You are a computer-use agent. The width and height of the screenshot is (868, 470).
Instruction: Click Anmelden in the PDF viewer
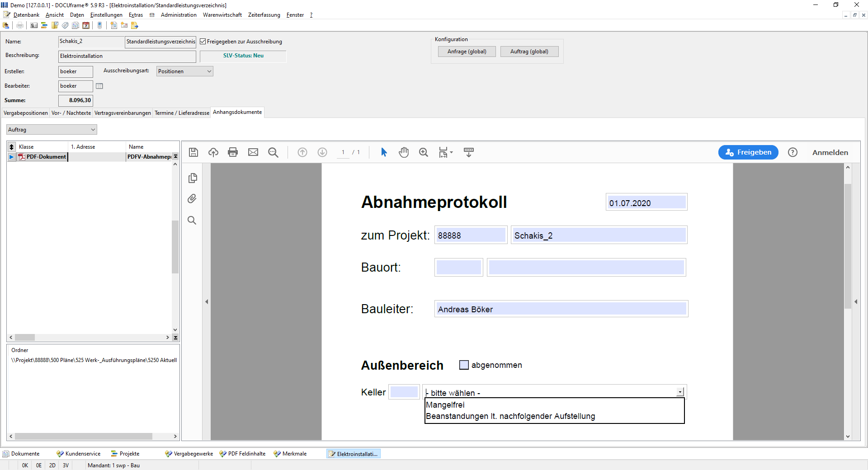(830, 153)
